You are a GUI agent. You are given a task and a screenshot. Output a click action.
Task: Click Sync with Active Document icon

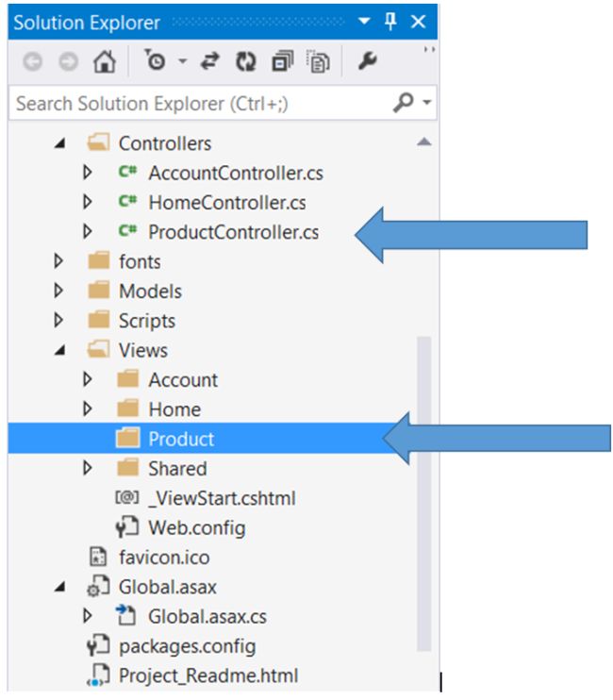point(209,61)
